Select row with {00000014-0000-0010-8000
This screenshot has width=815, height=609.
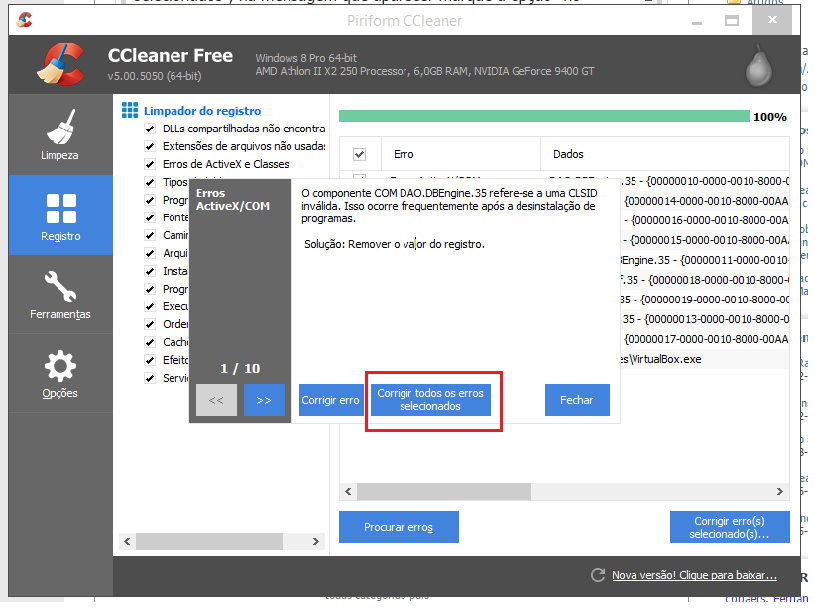(x=705, y=201)
